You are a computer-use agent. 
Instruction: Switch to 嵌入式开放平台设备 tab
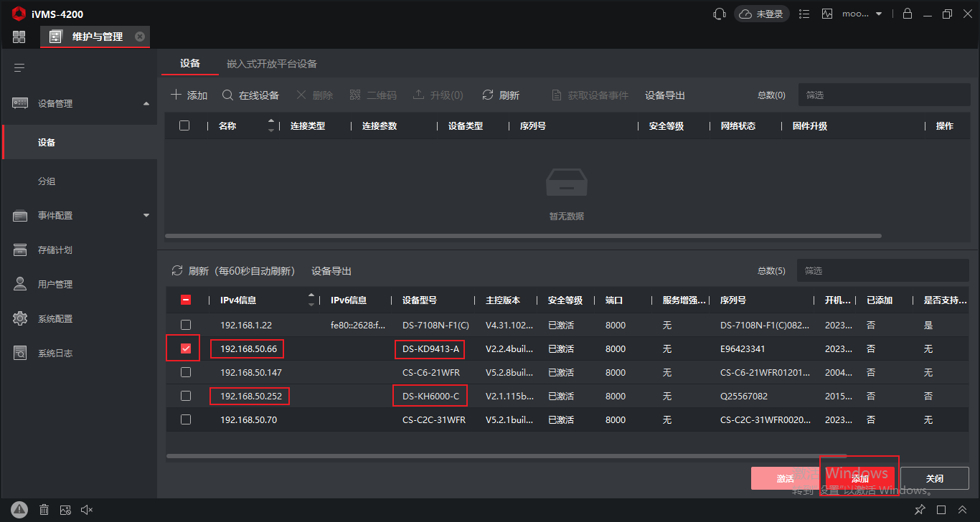272,63
